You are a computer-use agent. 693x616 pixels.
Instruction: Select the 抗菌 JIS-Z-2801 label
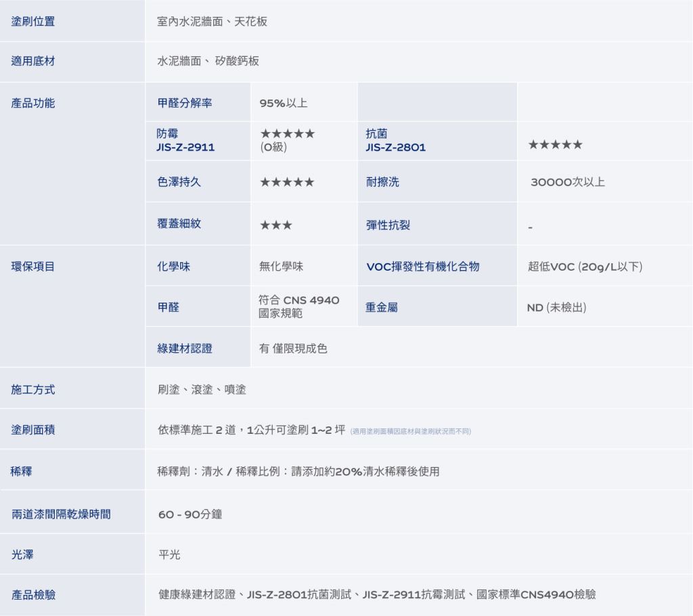pyautogui.click(x=395, y=141)
